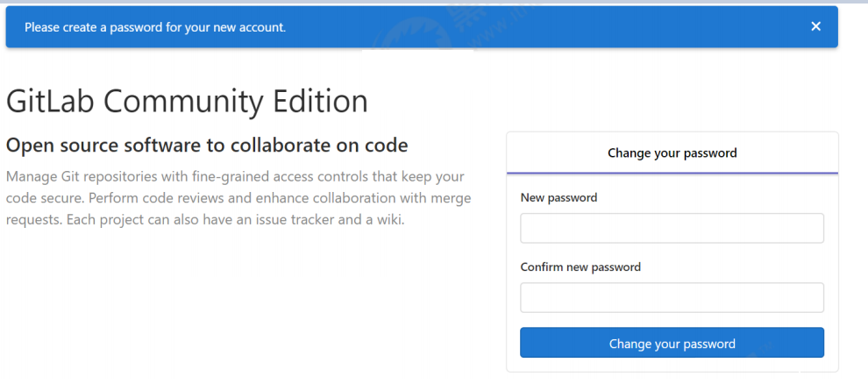Click the Open source software subheading
Viewport: 868px width, 391px height.
207,146
